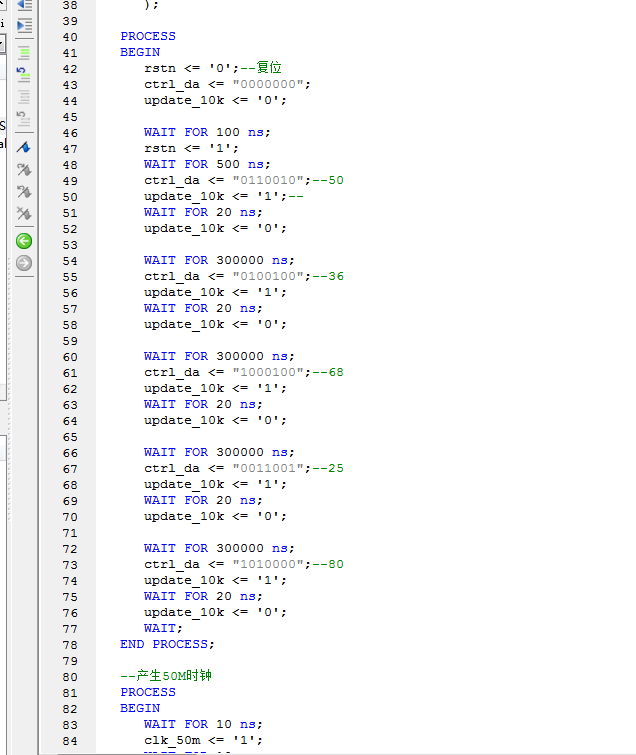Click clk_50m <= '1' on line 84
Screen dimensions: 636x755
point(203,741)
